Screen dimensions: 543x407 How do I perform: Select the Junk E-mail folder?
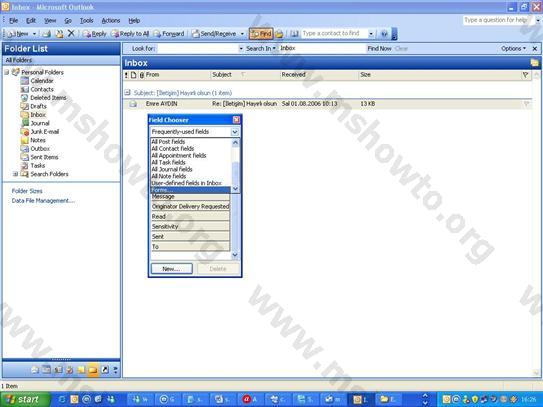pos(45,132)
